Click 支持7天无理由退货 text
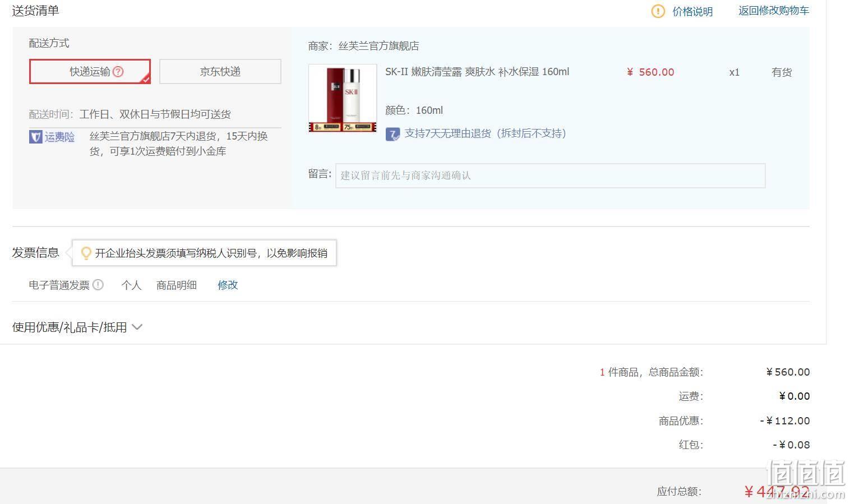This screenshot has width=850, height=504. [x=486, y=133]
